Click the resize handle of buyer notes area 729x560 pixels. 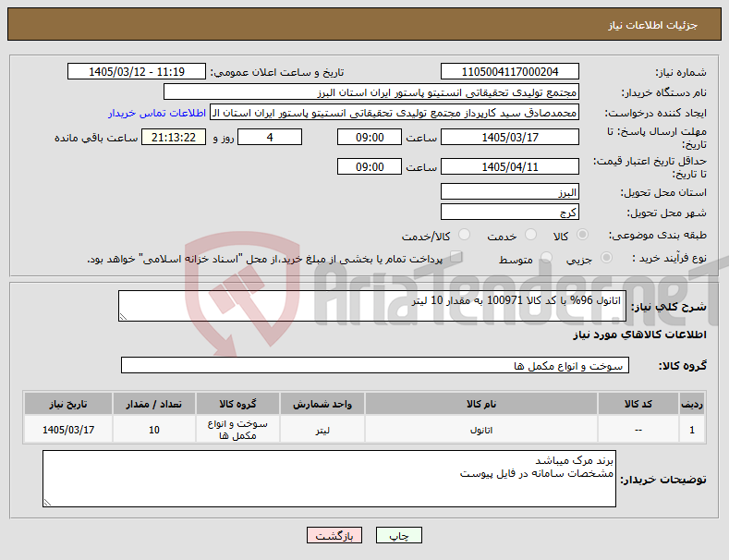[x=47, y=503]
